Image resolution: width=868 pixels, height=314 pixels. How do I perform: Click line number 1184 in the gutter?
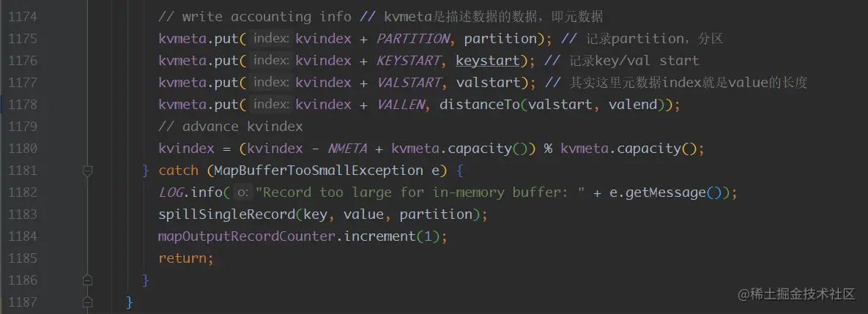pyautogui.click(x=23, y=236)
